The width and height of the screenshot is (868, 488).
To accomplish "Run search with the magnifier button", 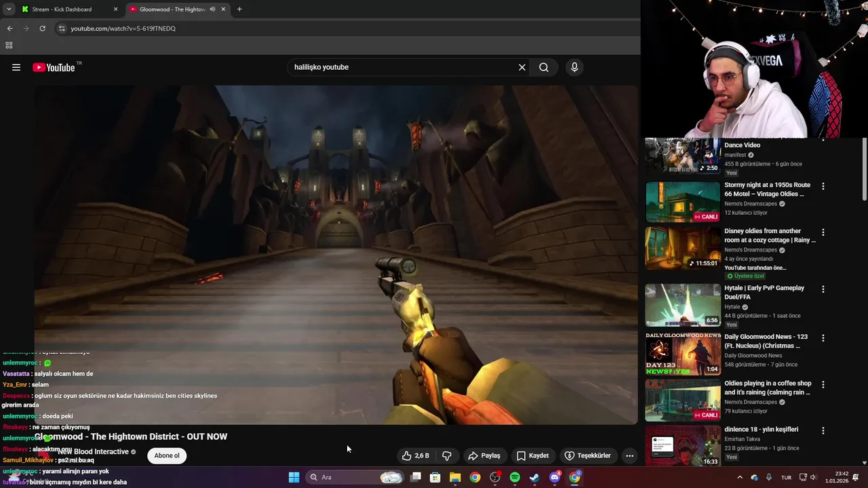I will click(x=544, y=67).
